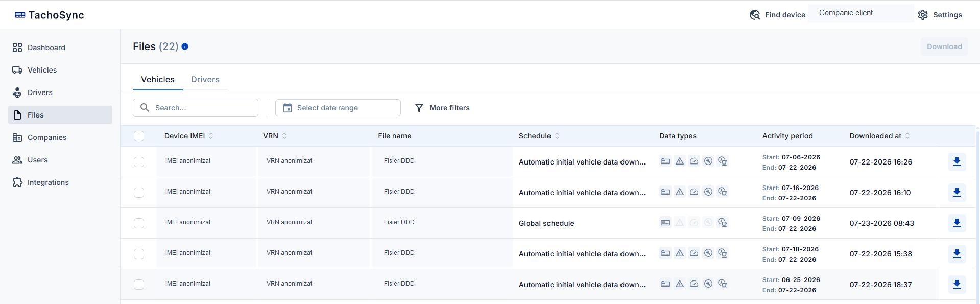Sort by Downloaded at column arrows
This screenshot has width=980, height=304.
pos(907,136)
